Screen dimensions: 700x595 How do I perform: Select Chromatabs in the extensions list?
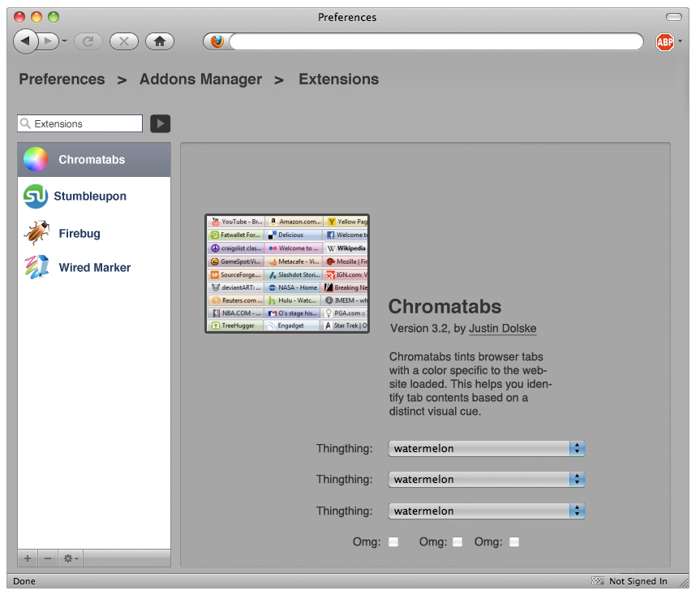(94, 159)
